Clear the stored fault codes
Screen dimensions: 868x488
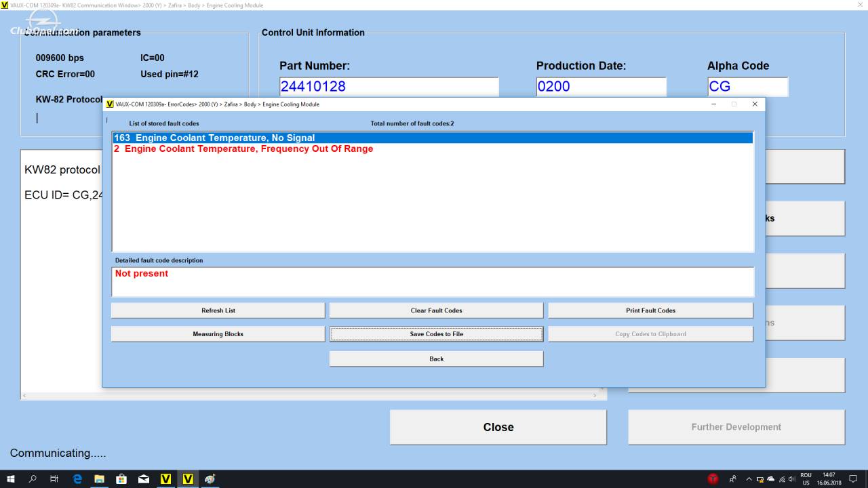437,310
